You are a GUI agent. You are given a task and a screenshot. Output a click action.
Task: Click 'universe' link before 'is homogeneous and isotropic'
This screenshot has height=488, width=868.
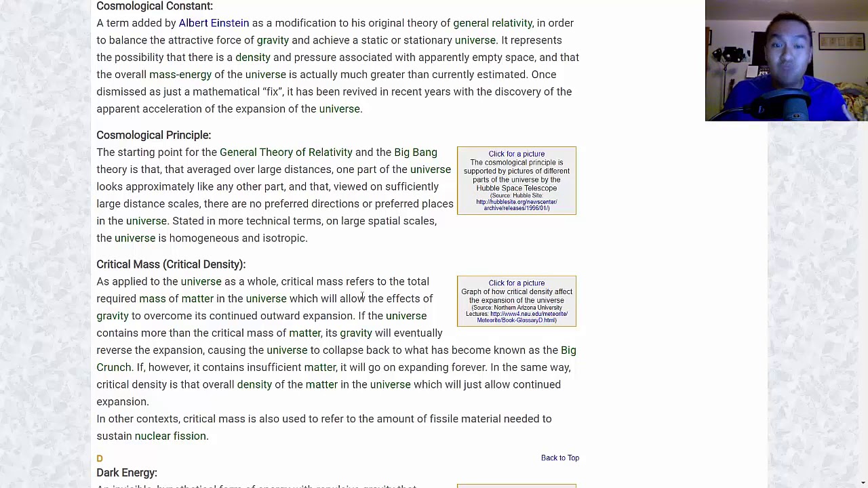point(135,238)
